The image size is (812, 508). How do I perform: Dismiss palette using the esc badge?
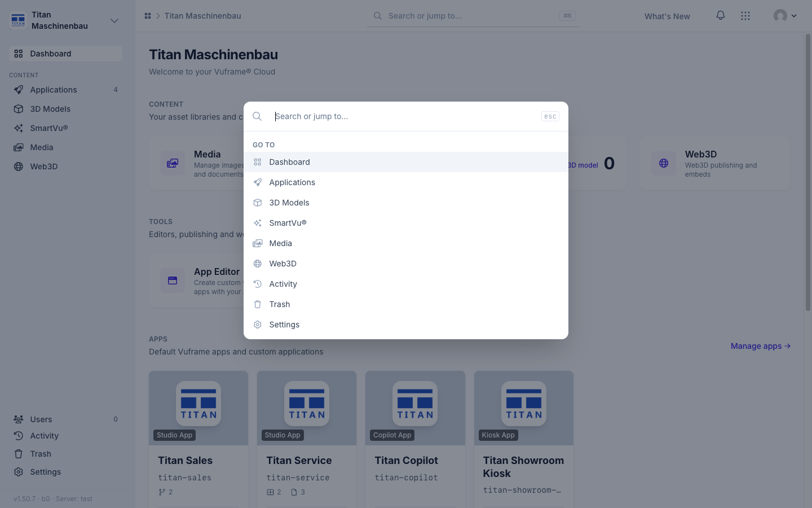point(550,116)
